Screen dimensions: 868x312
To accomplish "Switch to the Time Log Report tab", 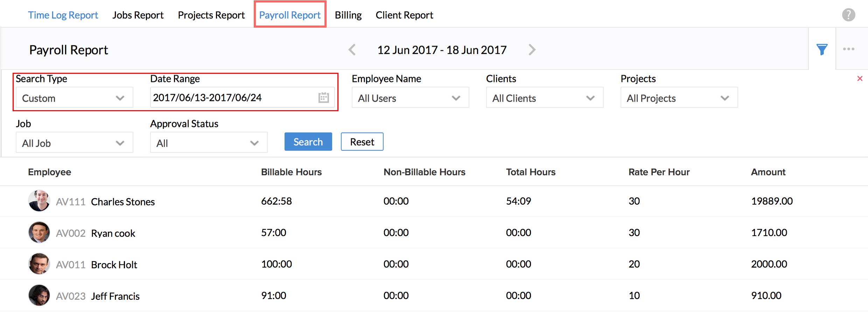I will 63,15.
